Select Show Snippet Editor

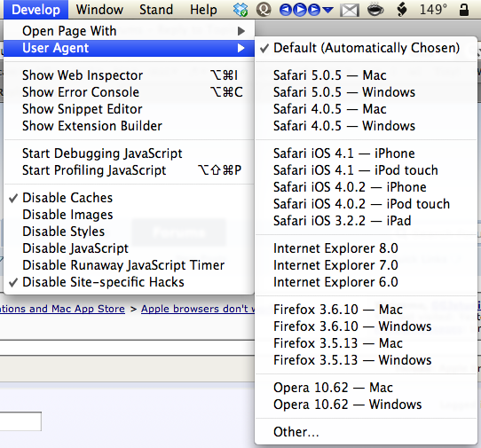coord(129,109)
